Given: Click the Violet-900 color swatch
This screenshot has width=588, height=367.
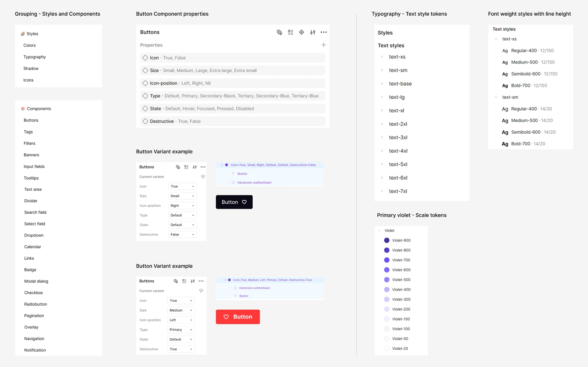Looking at the screenshot, I should (x=386, y=240).
